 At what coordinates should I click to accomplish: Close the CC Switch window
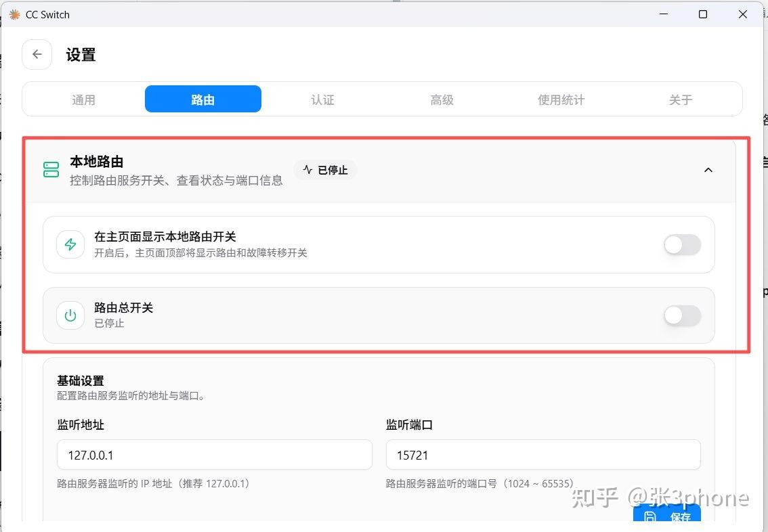point(742,14)
